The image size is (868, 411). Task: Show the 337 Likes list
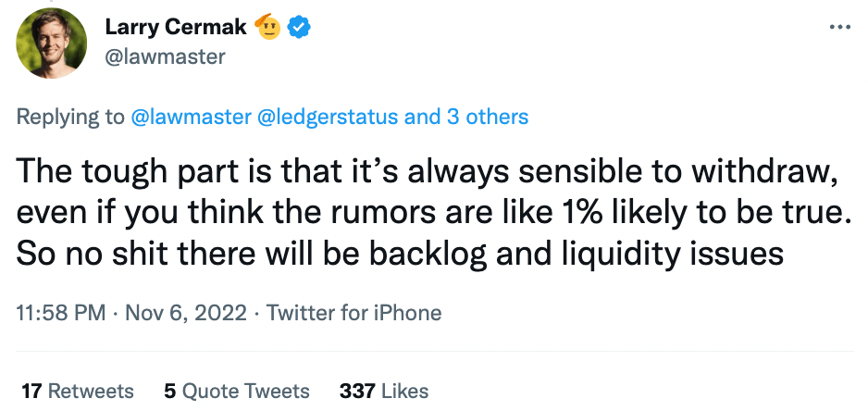click(384, 391)
